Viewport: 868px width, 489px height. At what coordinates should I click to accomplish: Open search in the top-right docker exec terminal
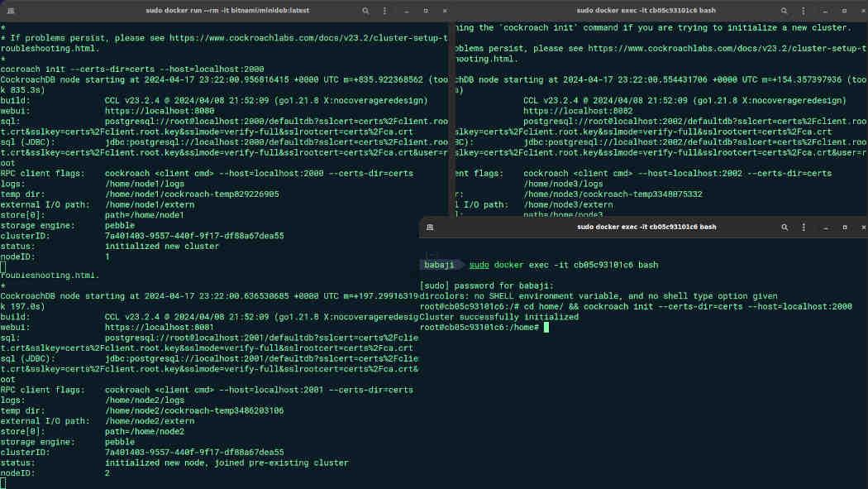pos(784,11)
